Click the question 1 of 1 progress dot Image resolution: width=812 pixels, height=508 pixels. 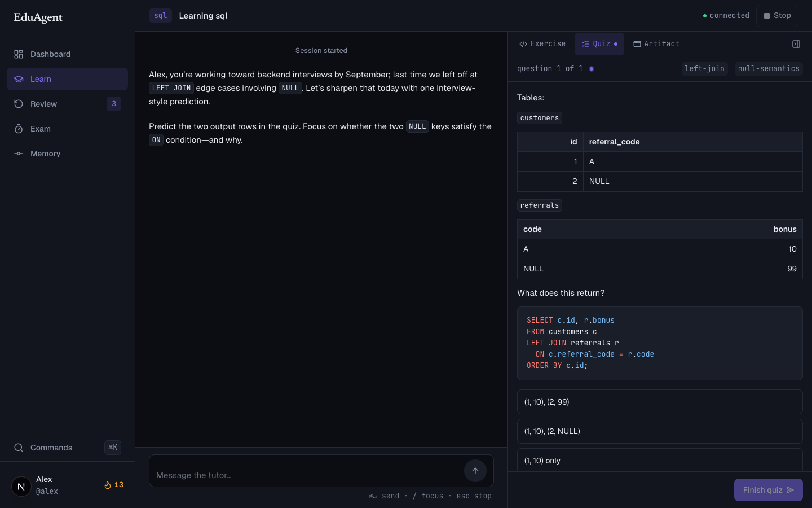592,69
